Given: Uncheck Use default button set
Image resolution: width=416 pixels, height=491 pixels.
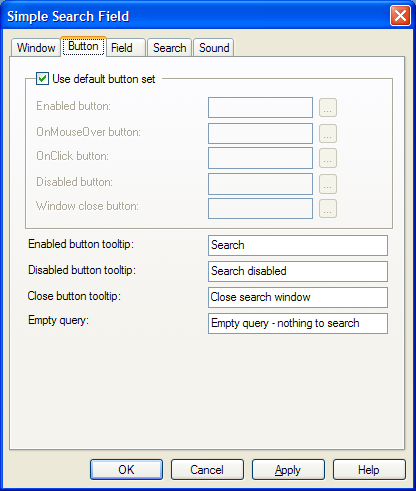Looking at the screenshot, I should pos(42,79).
